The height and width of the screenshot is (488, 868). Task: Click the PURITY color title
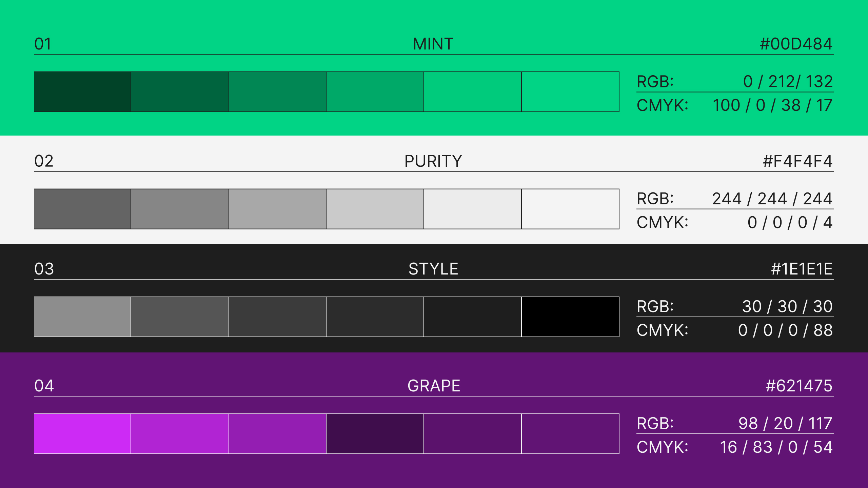(x=433, y=161)
